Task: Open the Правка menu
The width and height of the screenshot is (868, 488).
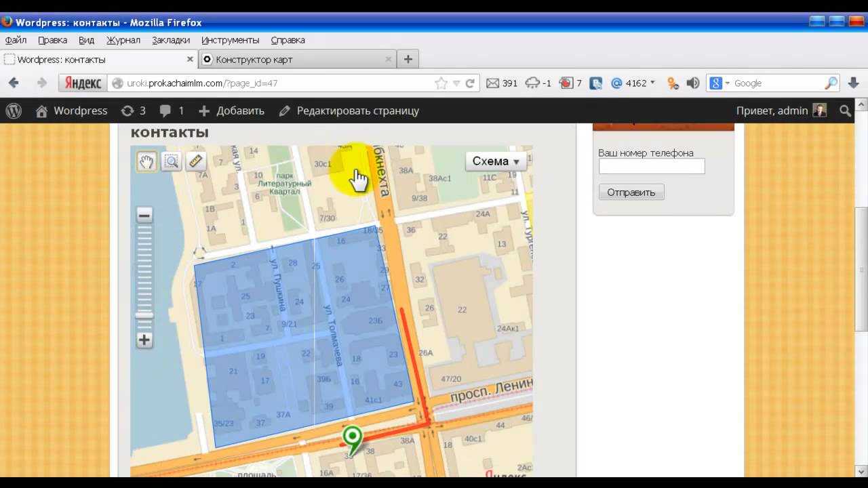Action: (x=52, y=40)
